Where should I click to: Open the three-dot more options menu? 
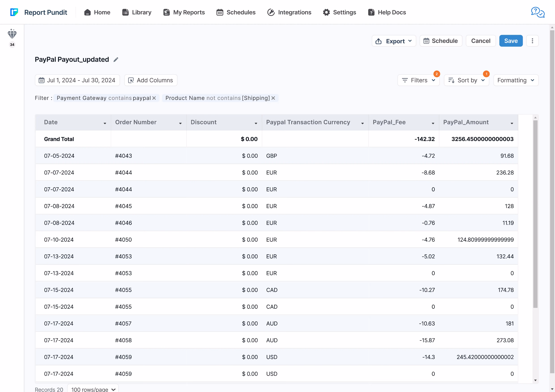(x=532, y=41)
